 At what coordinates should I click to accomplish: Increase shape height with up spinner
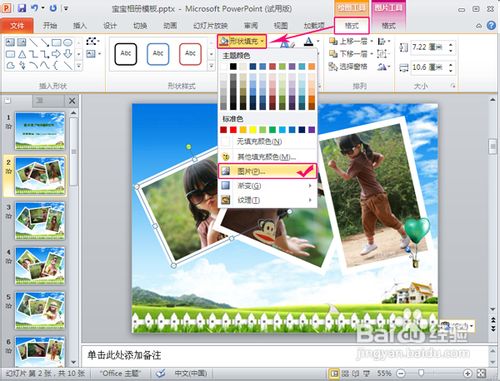451,44
